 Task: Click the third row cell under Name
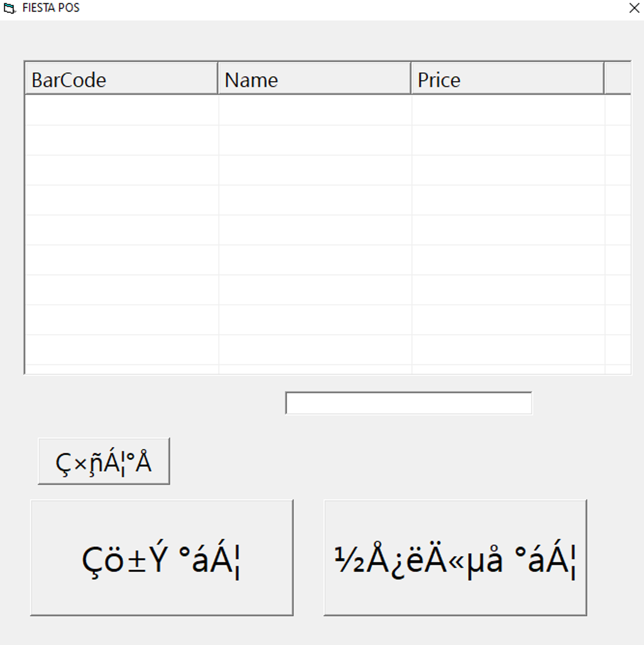point(315,170)
